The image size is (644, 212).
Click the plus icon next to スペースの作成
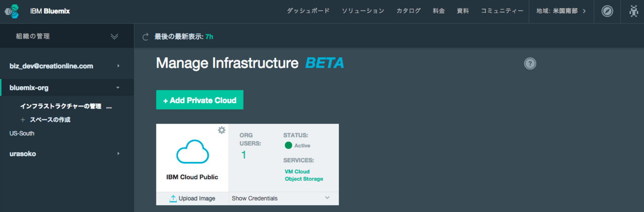click(x=23, y=120)
